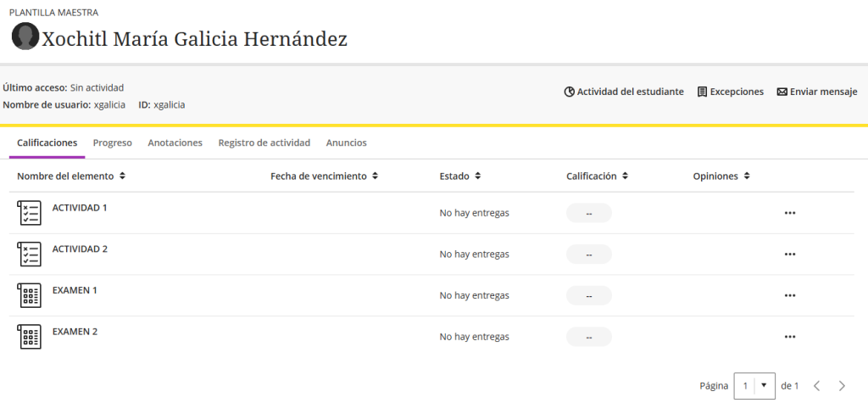Switch to the Progreso tab
868x414 pixels.
tap(113, 143)
